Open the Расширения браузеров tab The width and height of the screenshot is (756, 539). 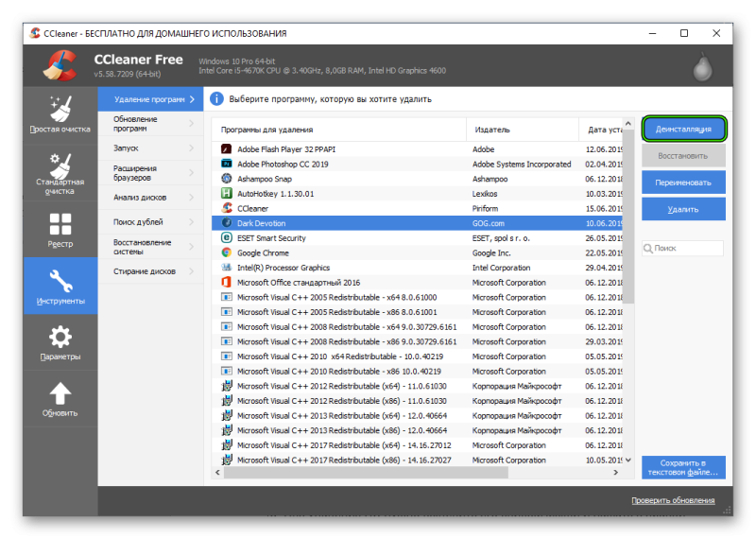pyautogui.click(x=150, y=173)
